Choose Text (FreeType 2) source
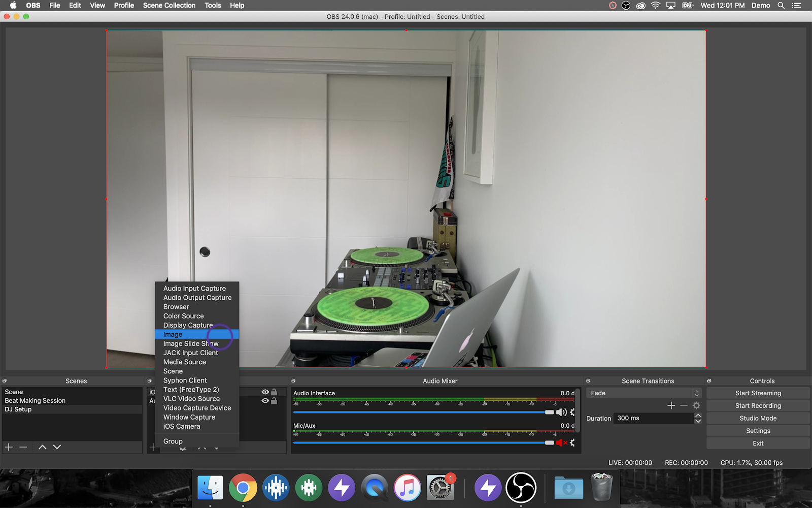 [x=197, y=390]
